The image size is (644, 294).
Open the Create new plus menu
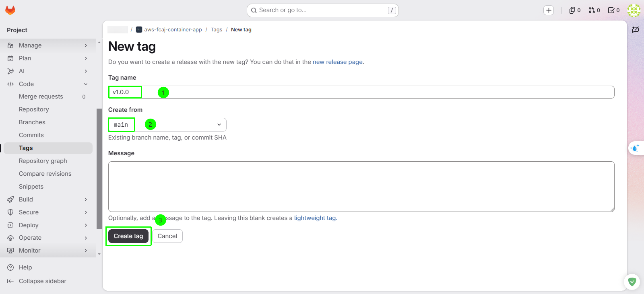pos(549,10)
